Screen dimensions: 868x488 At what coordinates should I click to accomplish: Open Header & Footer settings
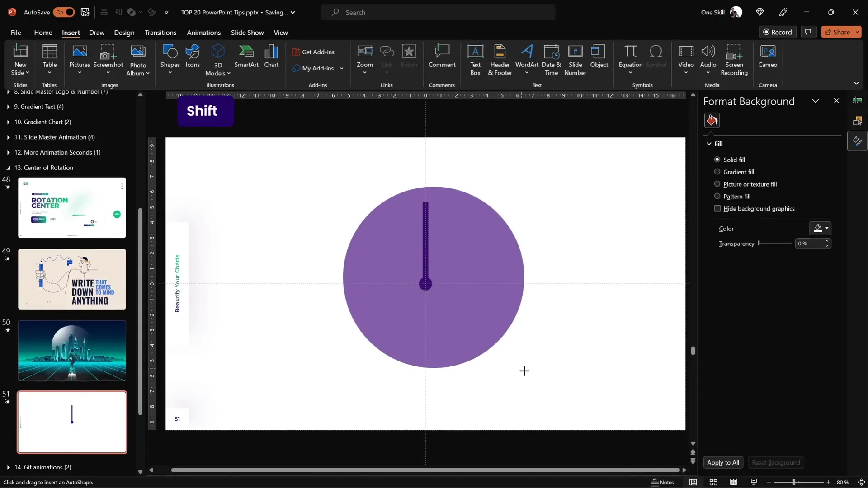click(x=500, y=60)
